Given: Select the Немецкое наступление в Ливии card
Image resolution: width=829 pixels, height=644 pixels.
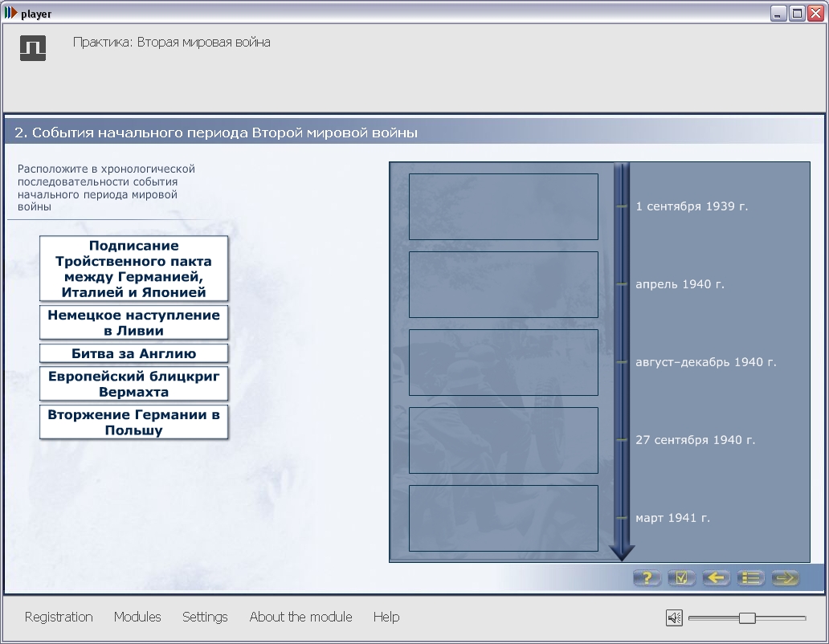Looking at the screenshot, I should click(x=134, y=323).
